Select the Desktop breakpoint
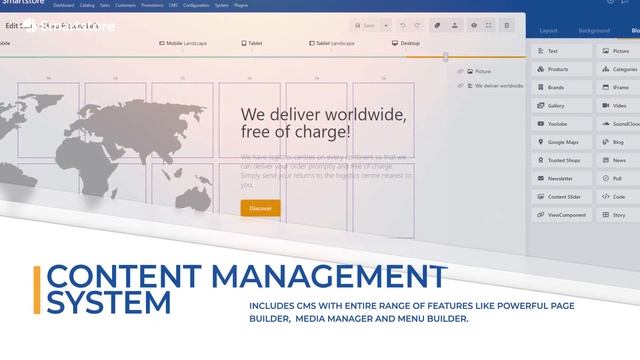Image resolution: width=640 pixels, height=360 pixels. tap(406, 43)
